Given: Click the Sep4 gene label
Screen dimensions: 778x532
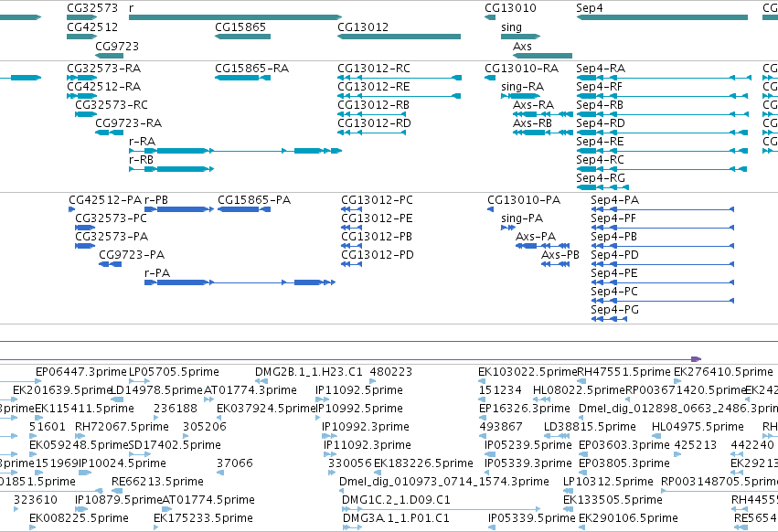Looking at the screenshot, I should pyautogui.click(x=589, y=8).
